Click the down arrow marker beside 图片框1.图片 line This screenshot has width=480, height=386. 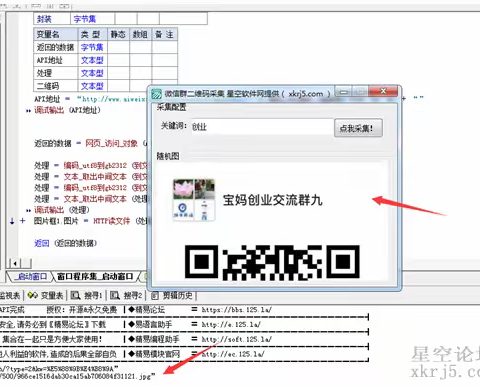(12, 221)
